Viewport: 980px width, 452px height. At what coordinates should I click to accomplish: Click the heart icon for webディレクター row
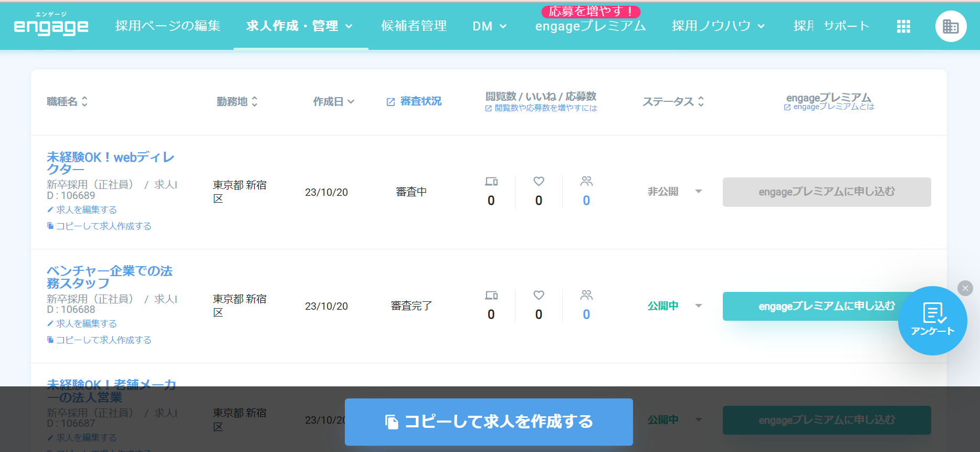click(x=539, y=181)
